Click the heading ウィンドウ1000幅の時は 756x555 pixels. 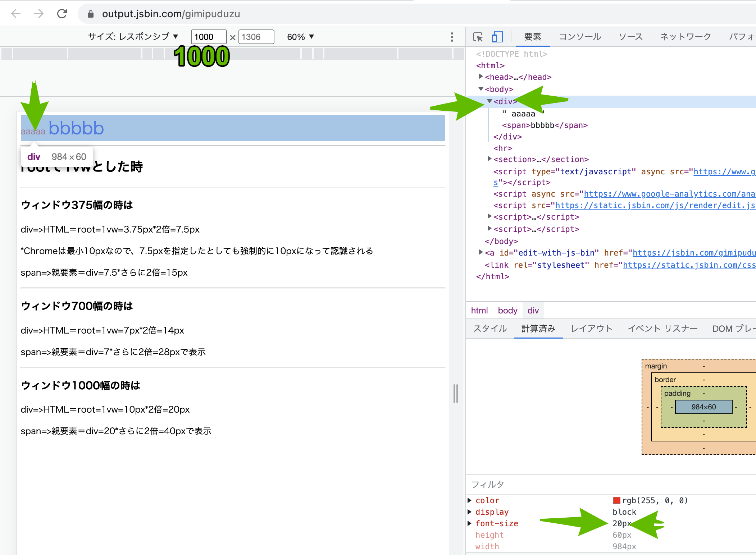81,385
